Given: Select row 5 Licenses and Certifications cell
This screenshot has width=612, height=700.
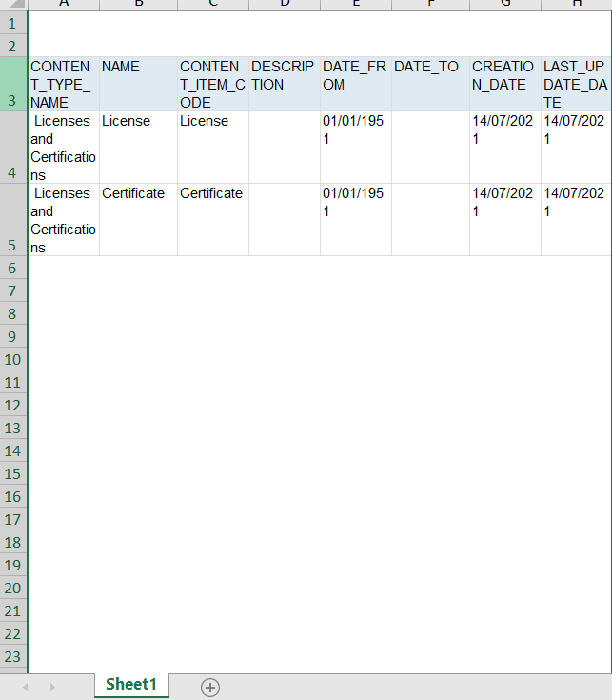Looking at the screenshot, I should coord(64,220).
